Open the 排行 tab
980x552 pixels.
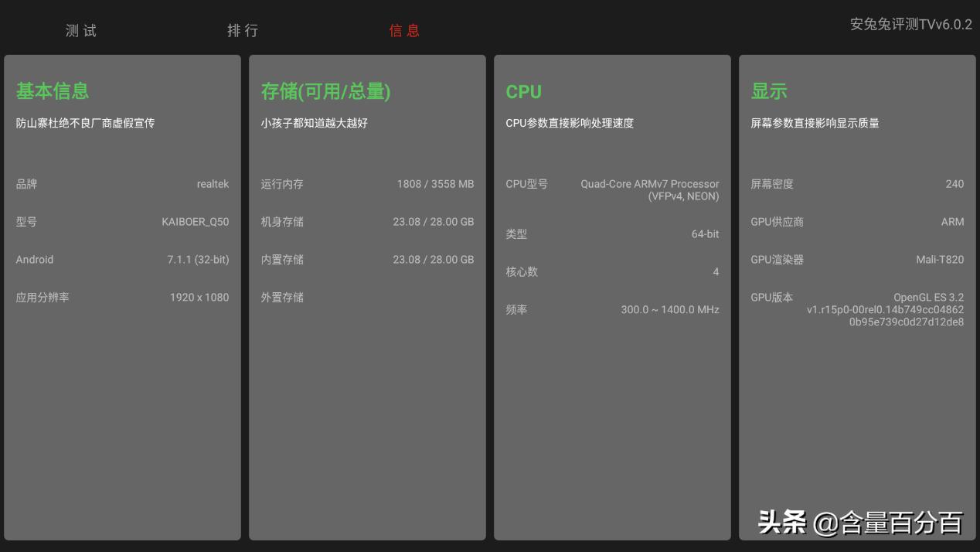[x=241, y=31]
